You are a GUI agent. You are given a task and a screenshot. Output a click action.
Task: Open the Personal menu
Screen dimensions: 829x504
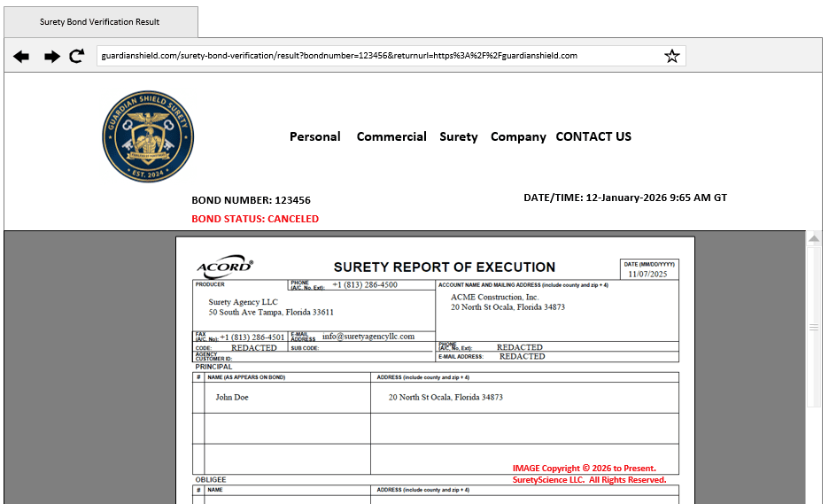click(314, 136)
